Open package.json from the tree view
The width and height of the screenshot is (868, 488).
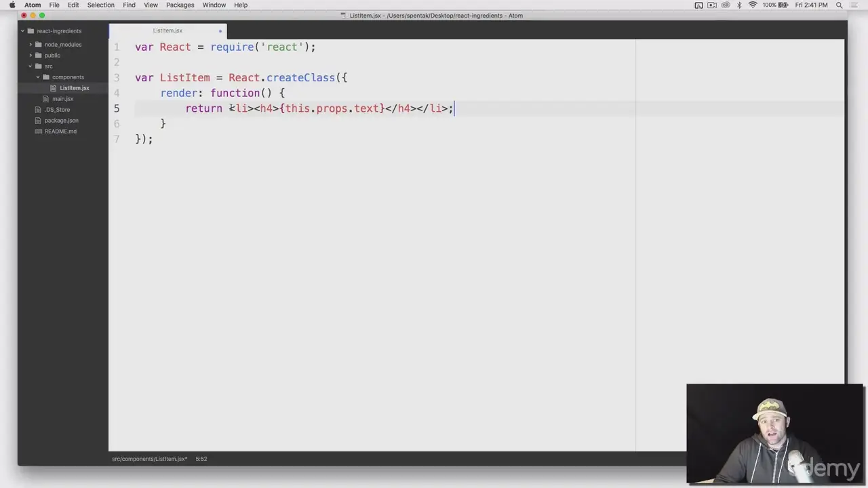click(61, 121)
